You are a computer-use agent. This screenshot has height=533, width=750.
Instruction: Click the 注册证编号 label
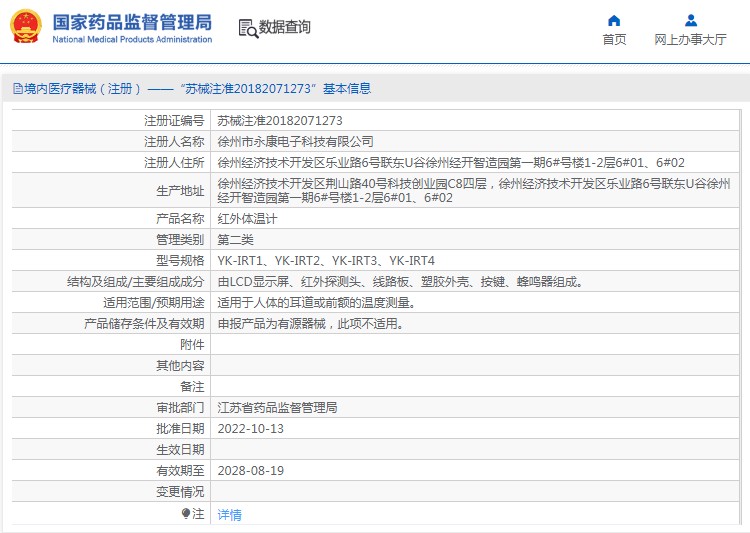coord(174,121)
